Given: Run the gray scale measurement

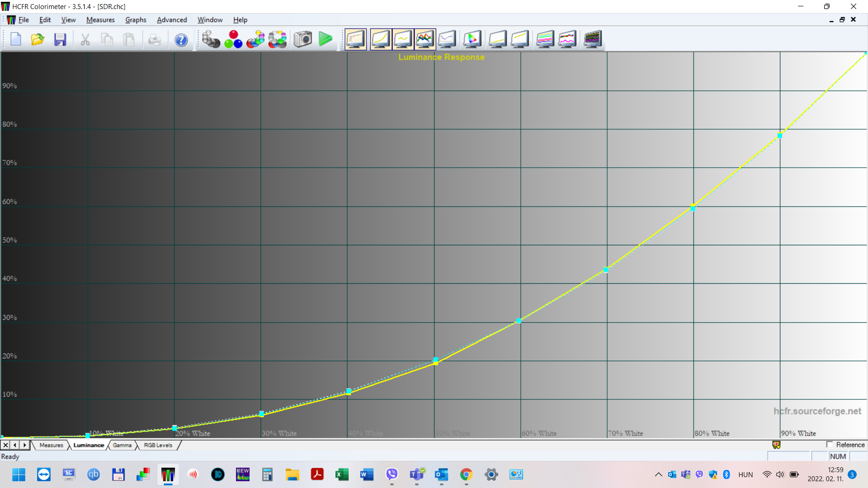Looking at the screenshot, I should [210, 39].
